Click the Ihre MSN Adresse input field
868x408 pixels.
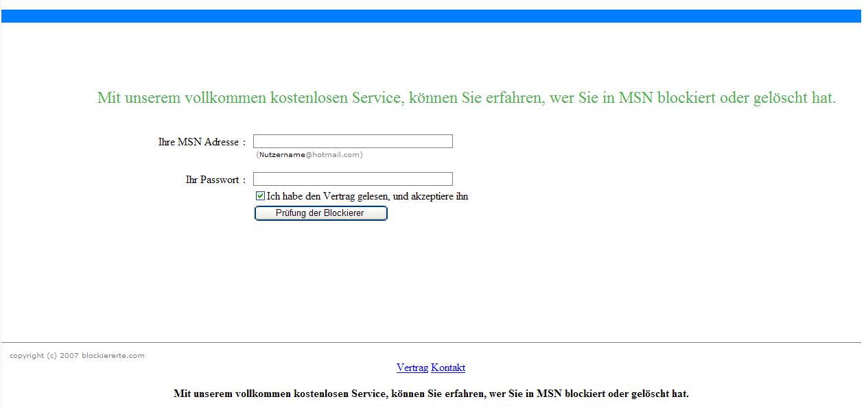point(353,141)
